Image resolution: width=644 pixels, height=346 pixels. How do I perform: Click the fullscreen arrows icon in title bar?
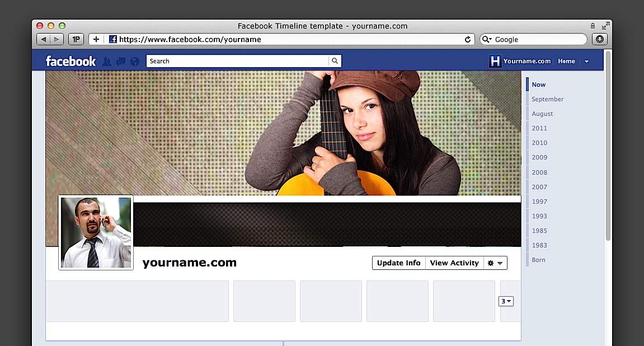pyautogui.click(x=606, y=26)
